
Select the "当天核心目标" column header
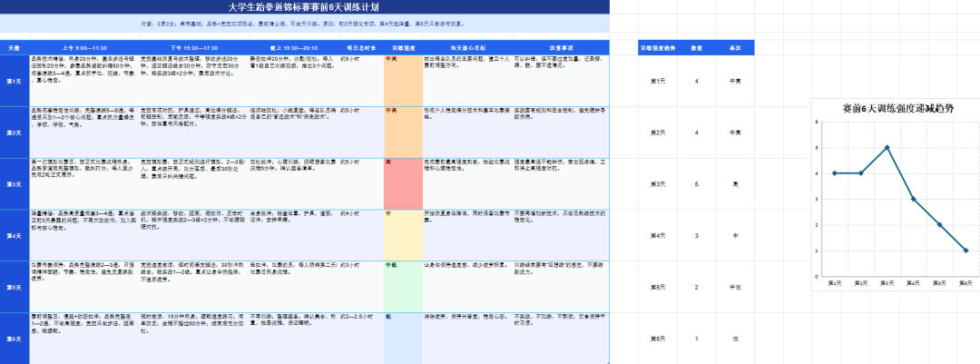click(467, 47)
